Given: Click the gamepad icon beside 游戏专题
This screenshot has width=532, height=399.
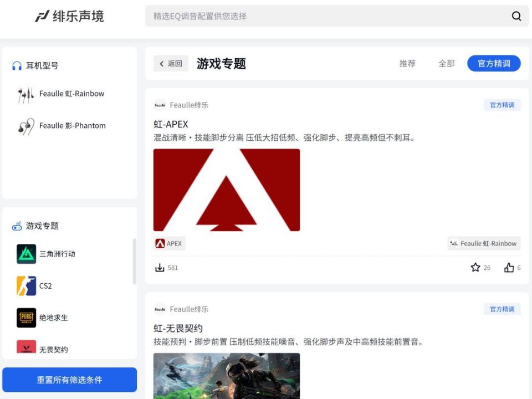Looking at the screenshot, I should click(x=17, y=226).
